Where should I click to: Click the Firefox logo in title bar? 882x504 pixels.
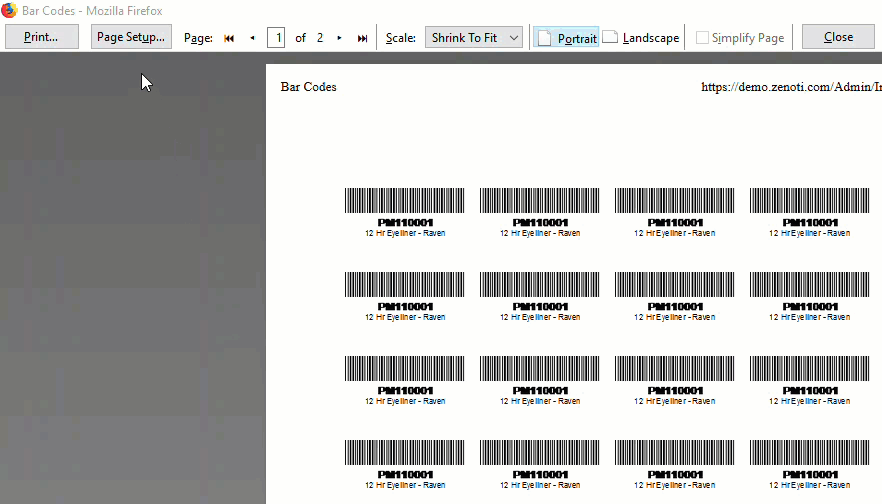point(10,10)
